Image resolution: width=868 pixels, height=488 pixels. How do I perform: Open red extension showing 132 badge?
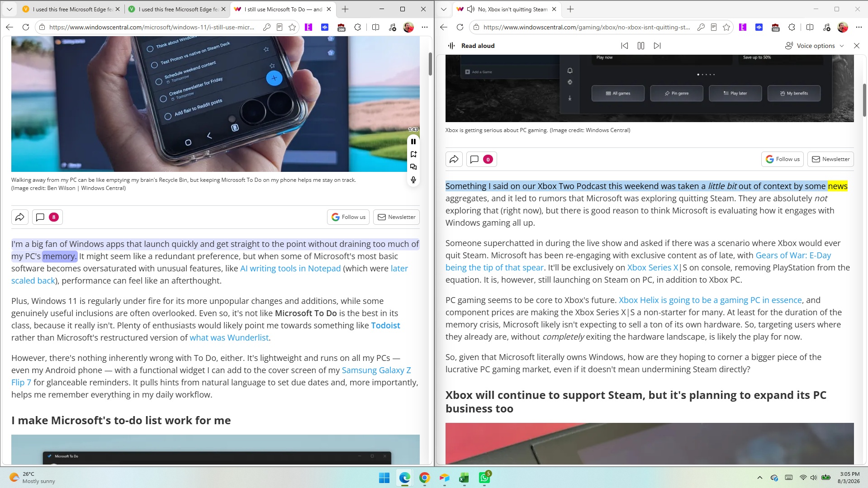click(776, 27)
